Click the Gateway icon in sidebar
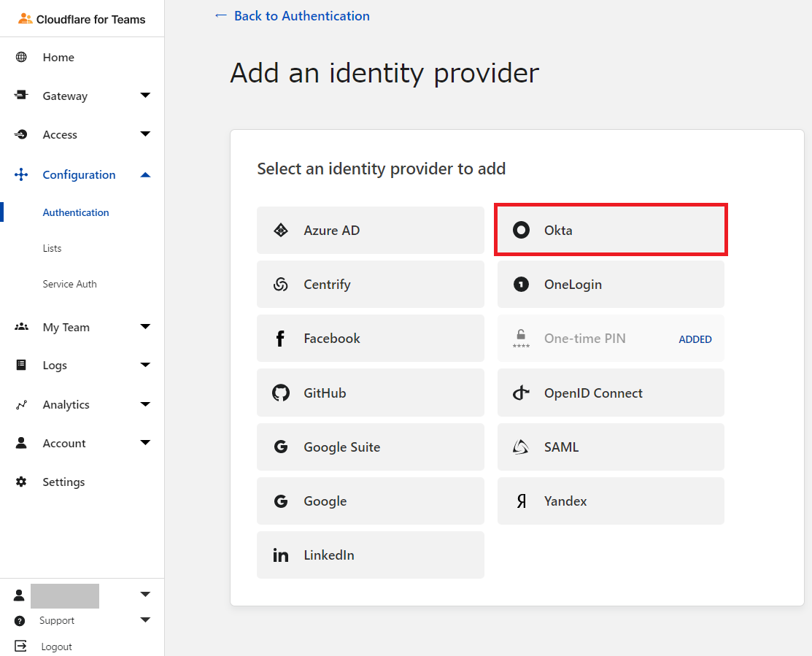 coord(21,95)
